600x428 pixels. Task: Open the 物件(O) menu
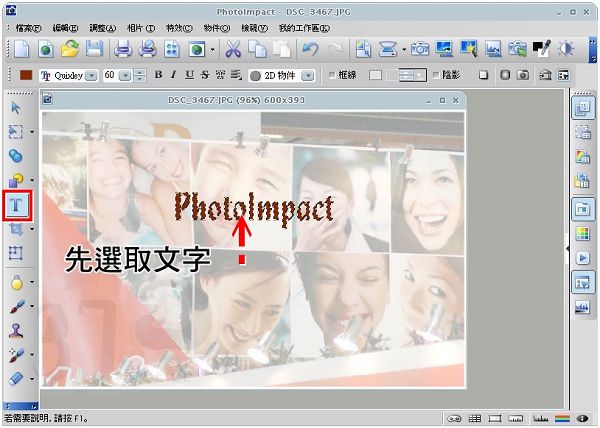[217, 28]
